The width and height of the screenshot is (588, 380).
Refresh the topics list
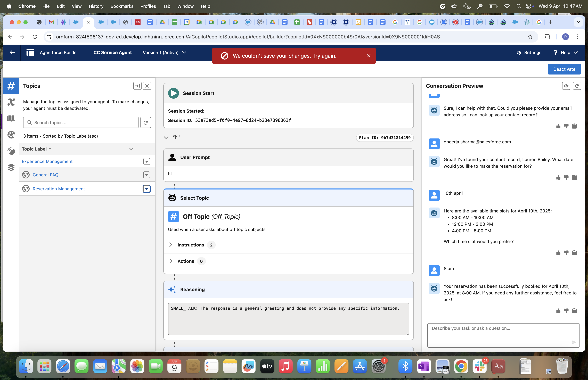coord(146,122)
